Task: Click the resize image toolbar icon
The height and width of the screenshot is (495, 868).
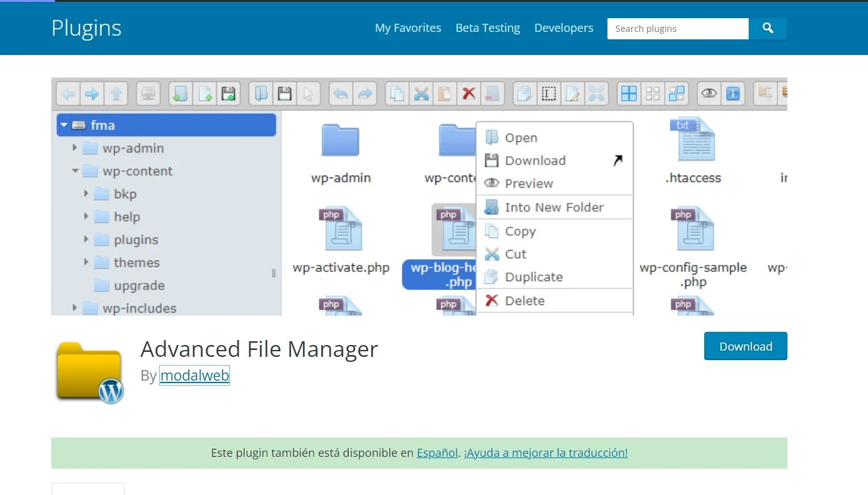Action: 597,94
